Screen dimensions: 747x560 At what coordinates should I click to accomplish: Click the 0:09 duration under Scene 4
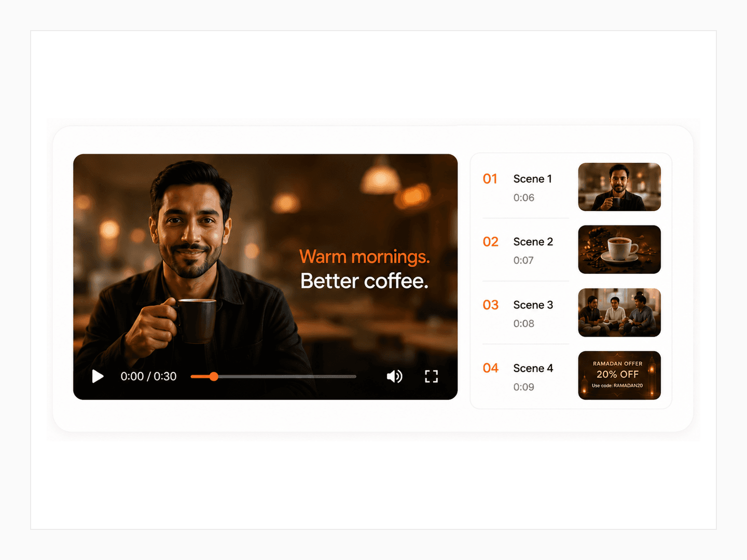(x=524, y=387)
